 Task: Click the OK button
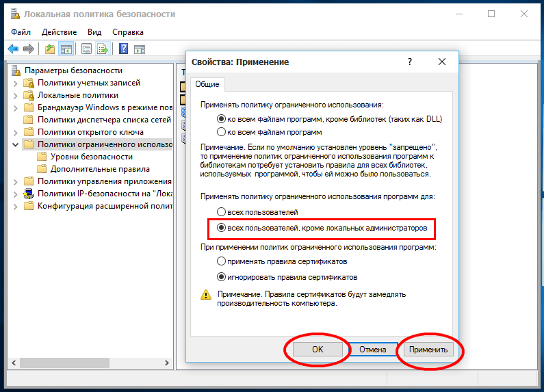click(x=318, y=350)
